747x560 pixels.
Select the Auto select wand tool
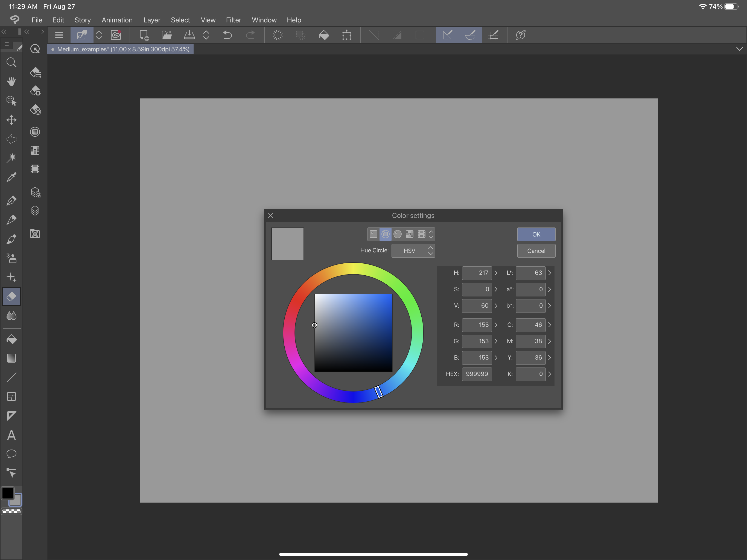point(11,158)
